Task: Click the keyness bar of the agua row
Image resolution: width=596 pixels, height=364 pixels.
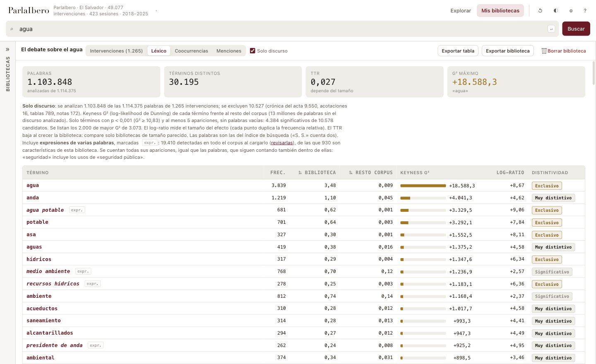Action: (423, 186)
